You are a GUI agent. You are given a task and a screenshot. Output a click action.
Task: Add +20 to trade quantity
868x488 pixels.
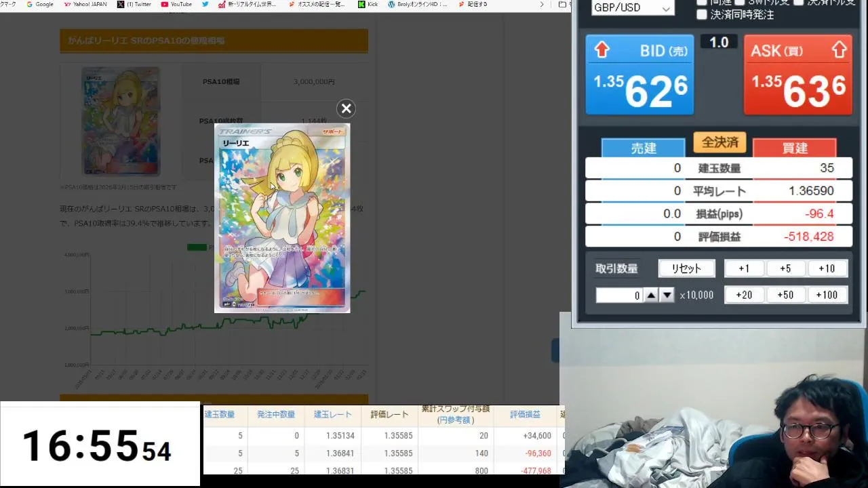[744, 295]
